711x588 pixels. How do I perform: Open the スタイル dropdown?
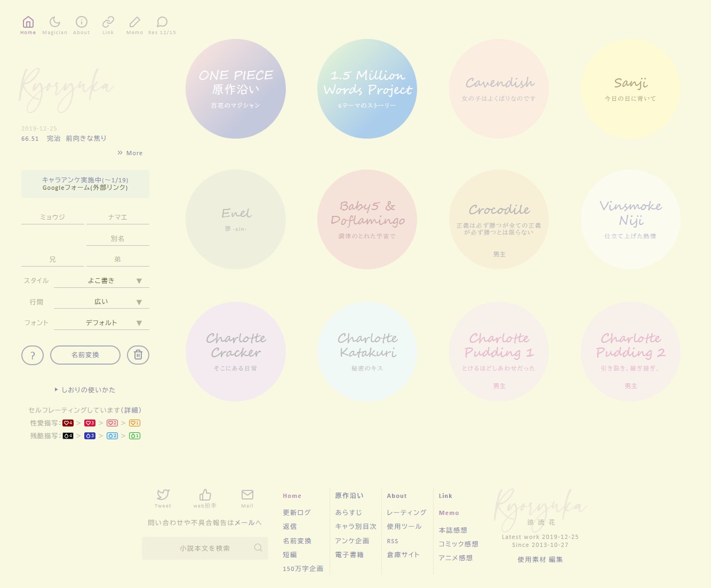pyautogui.click(x=101, y=280)
